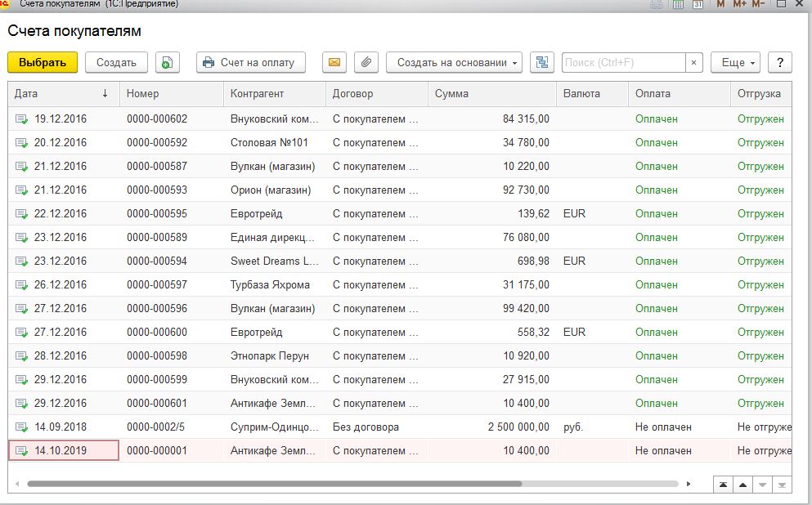Click the yellow Выбрать button
Screen dimensions: 812x505
(x=43, y=63)
